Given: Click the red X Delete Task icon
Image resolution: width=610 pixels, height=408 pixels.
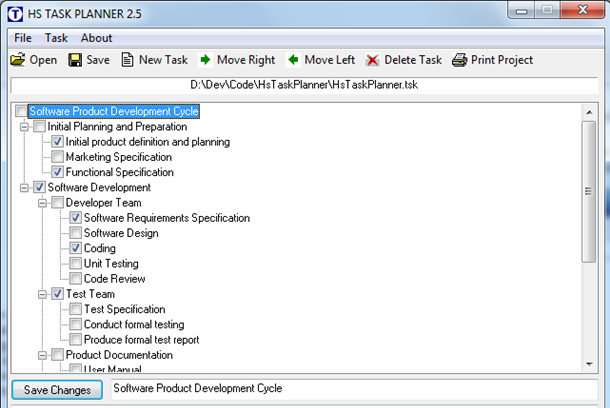Looking at the screenshot, I should coord(372,60).
